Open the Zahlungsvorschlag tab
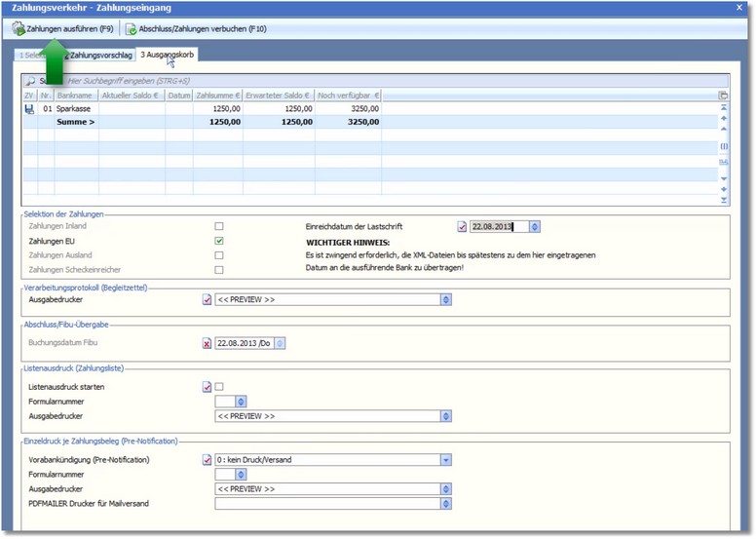The height and width of the screenshot is (539, 756). pyautogui.click(x=100, y=57)
